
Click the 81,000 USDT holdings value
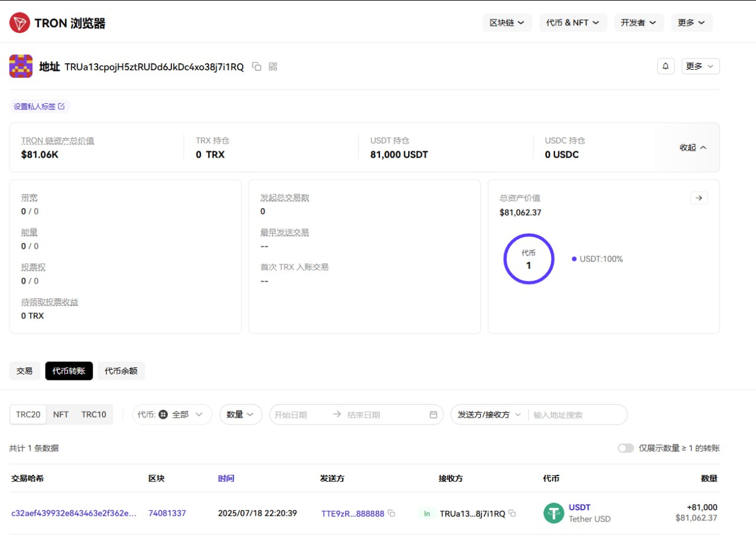point(399,155)
